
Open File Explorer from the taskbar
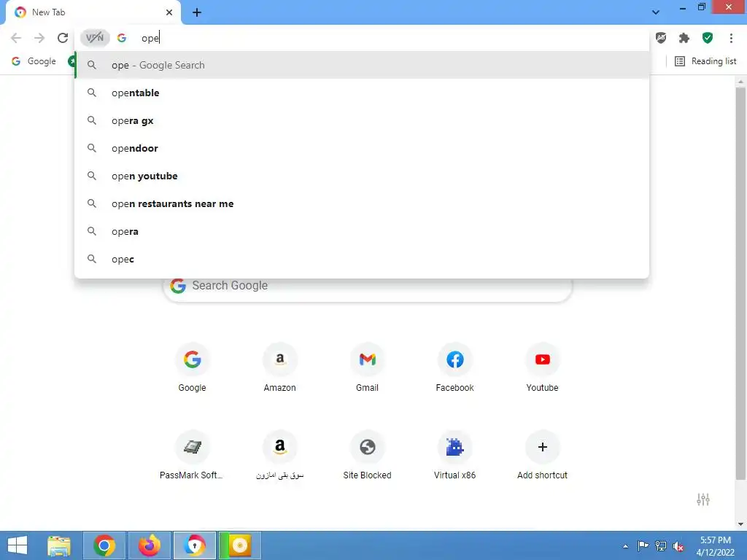tap(59, 545)
